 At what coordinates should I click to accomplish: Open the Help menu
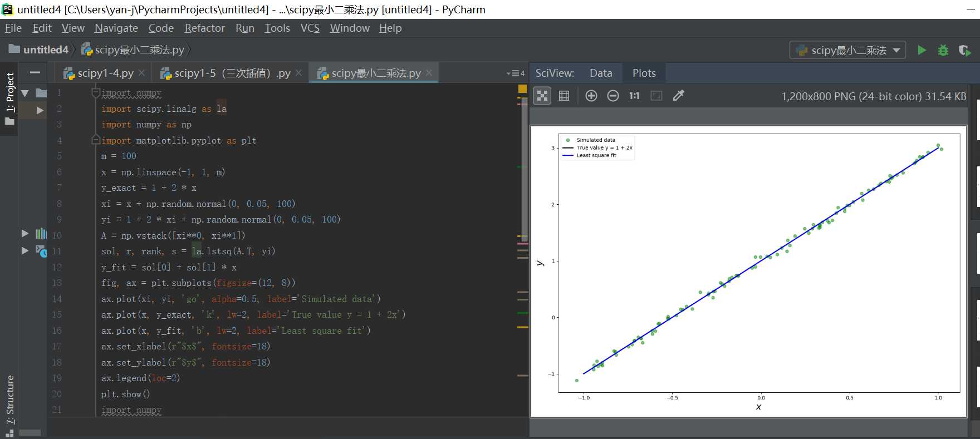[390, 28]
